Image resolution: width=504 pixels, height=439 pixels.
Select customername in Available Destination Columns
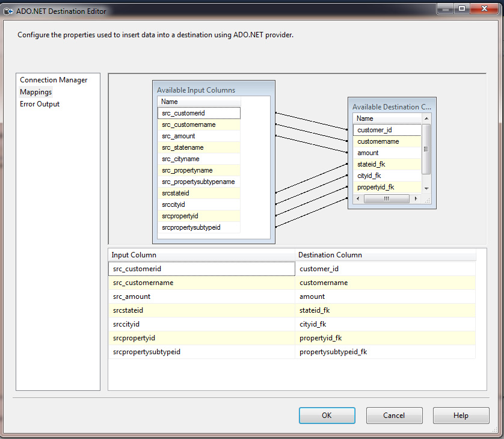pos(387,141)
